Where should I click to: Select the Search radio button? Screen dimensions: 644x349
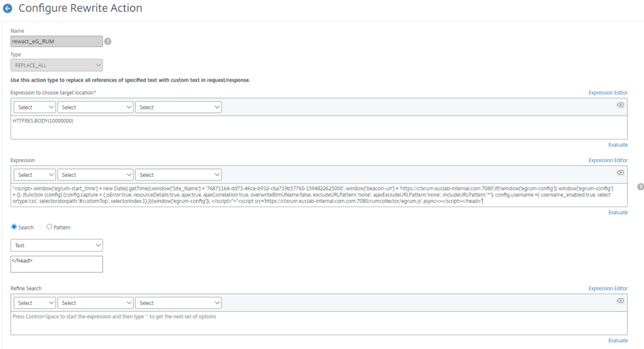pos(14,226)
